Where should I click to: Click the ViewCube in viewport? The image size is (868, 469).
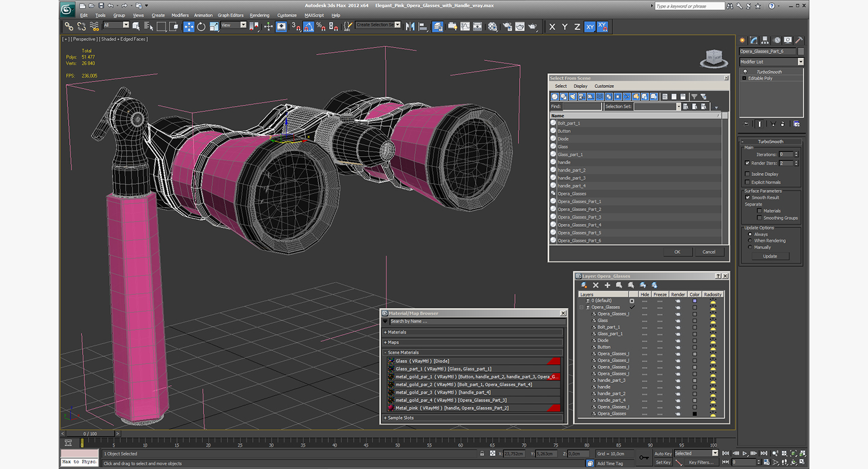pos(713,57)
